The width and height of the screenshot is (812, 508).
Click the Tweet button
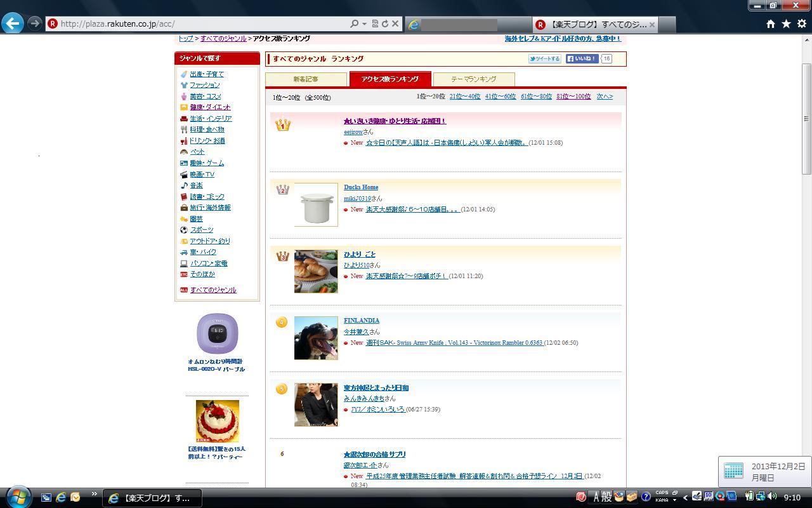click(x=544, y=59)
